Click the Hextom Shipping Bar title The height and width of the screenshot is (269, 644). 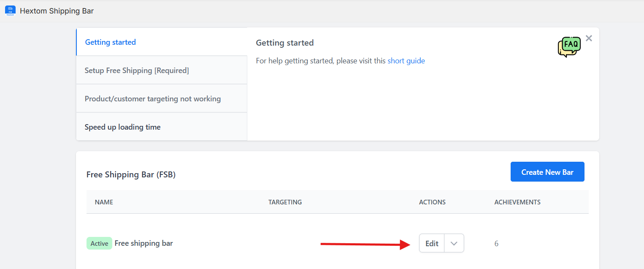[57, 11]
